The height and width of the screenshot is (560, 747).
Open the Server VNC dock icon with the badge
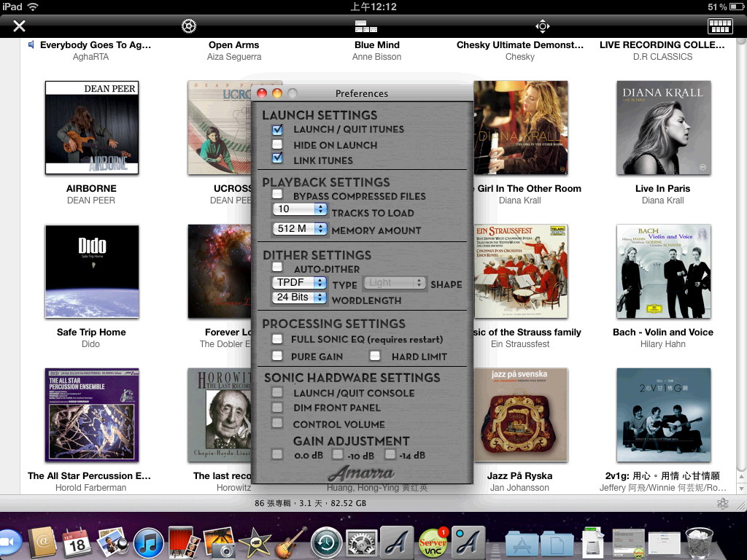(433, 542)
